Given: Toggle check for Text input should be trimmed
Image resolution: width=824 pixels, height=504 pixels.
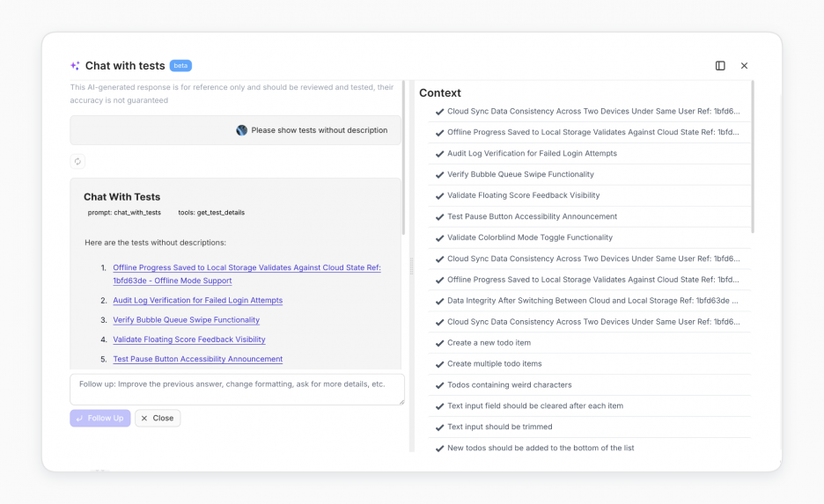Looking at the screenshot, I should pos(440,427).
